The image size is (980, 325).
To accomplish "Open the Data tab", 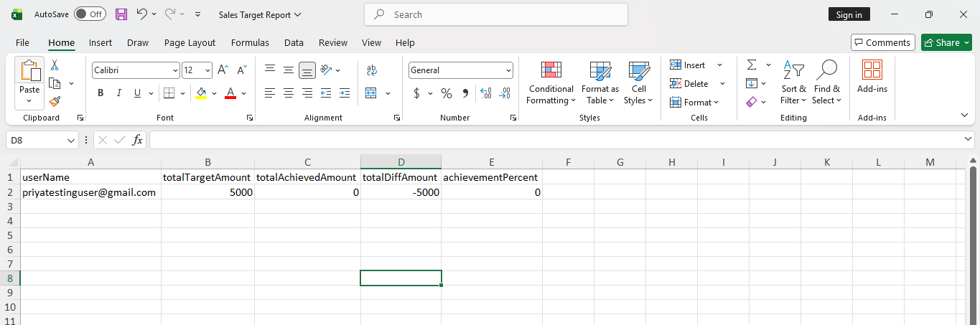I will coord(294,42).
